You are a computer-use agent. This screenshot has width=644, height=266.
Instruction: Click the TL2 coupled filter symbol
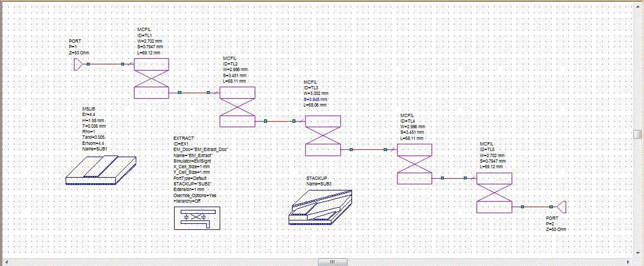pos(237,107)
